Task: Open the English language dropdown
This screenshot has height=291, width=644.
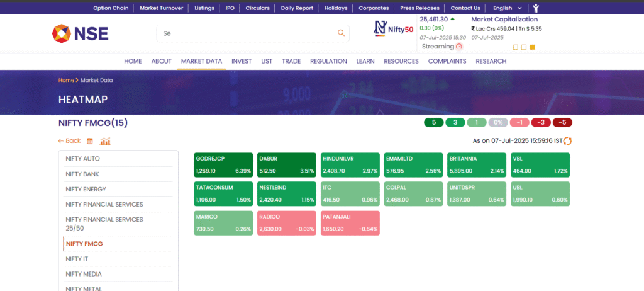Action: click(508, 8)
